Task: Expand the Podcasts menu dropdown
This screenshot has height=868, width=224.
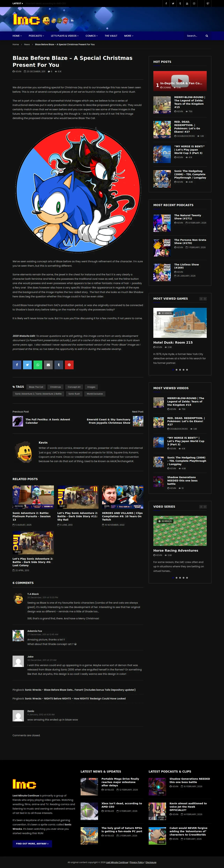Action: click(x=36, y=36)
